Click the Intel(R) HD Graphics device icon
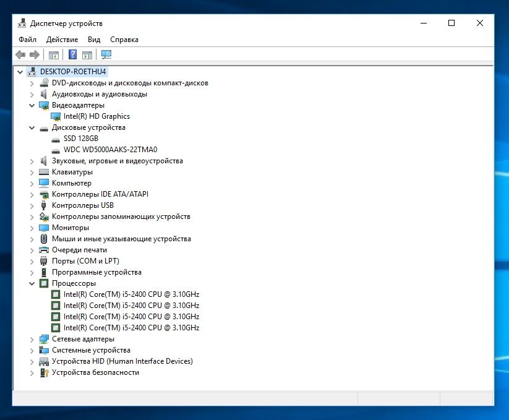The width and height of the screenshot is (509, 420). tap(56, 116)
